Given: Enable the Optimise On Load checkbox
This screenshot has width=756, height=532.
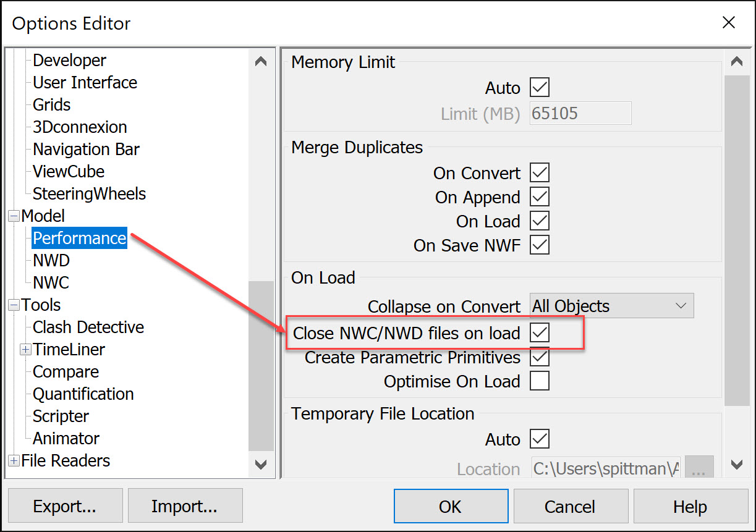Looking at the screenshot, I should pyautogui.click(x=540, y=381).
